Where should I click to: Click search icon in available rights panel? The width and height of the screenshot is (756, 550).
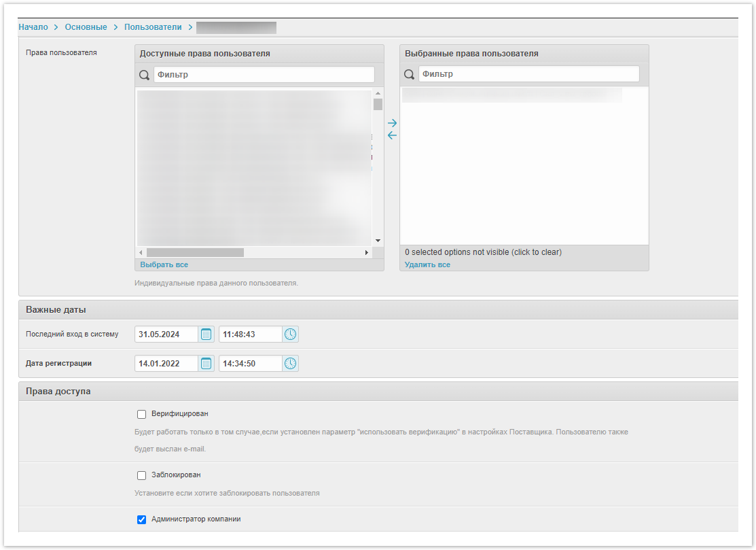[x=145, y=75]
